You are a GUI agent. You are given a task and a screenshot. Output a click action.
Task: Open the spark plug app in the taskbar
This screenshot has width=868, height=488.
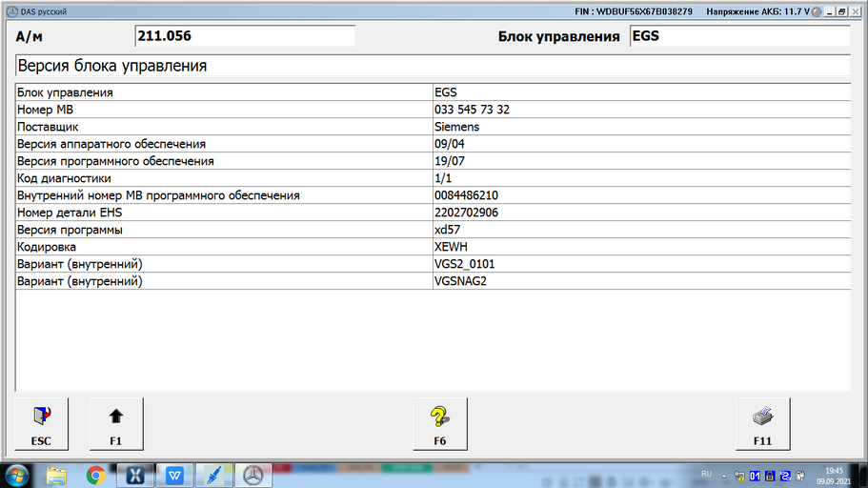(x=213, y=476)
